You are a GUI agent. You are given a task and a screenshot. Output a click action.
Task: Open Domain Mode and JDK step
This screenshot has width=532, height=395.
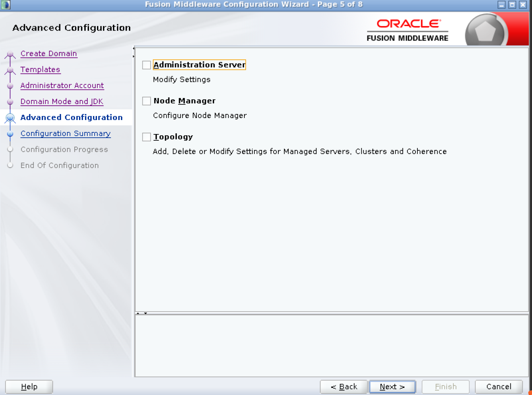62,101
